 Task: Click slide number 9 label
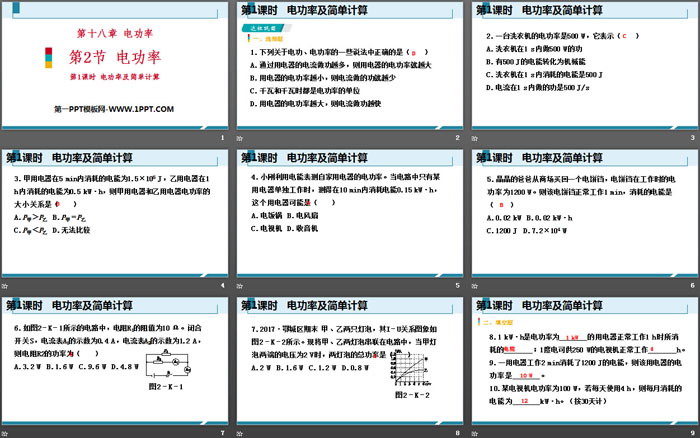pyautogui.click(x=692, y=433)
